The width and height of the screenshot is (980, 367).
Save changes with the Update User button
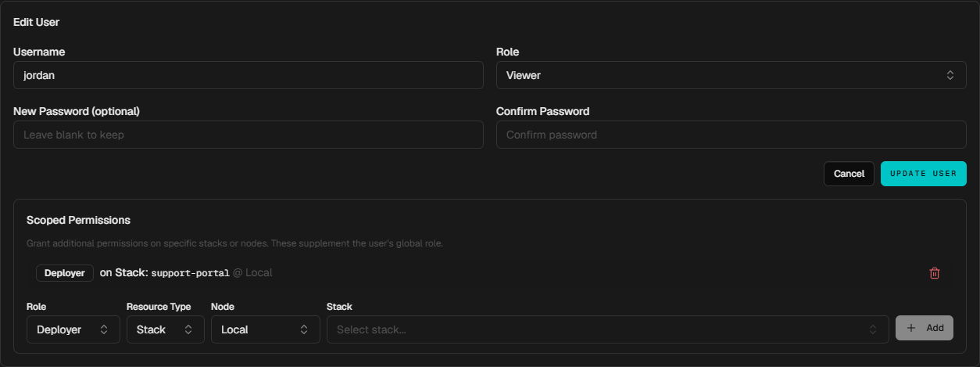click(924, 174)
